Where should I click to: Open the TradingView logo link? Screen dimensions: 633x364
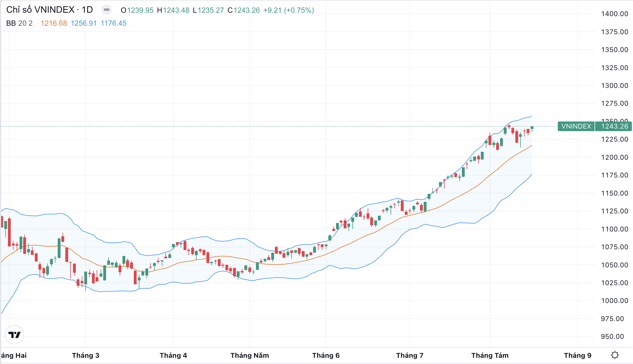(14, 335)
